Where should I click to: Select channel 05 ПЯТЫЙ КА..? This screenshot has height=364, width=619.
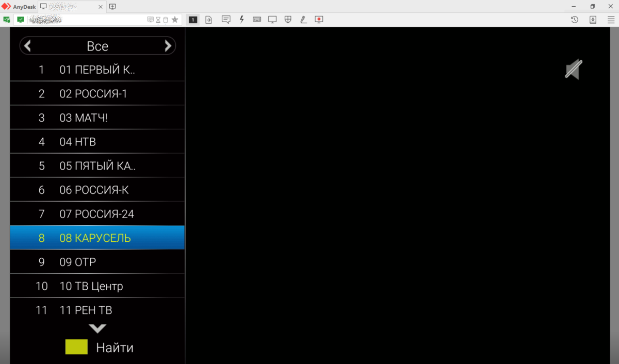click(x=97, y=166)
